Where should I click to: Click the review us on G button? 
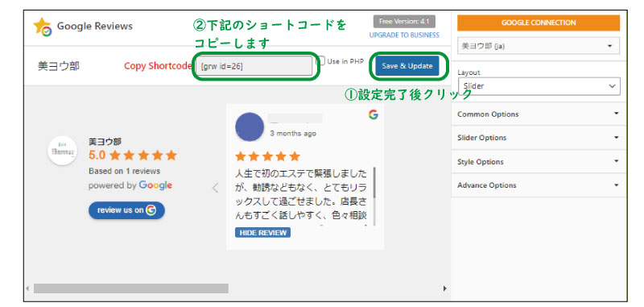pos(126,210)
